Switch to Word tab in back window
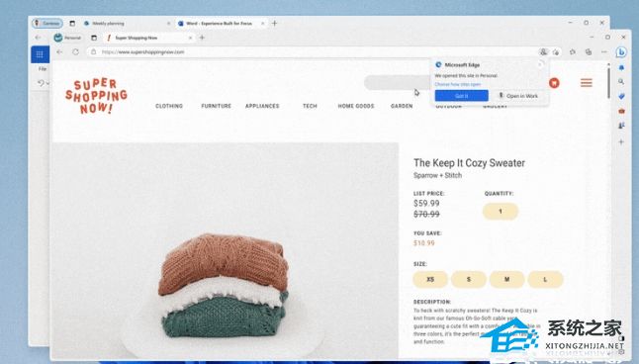Viewport: 639px width, 364px height. click(x=222, y=23)
